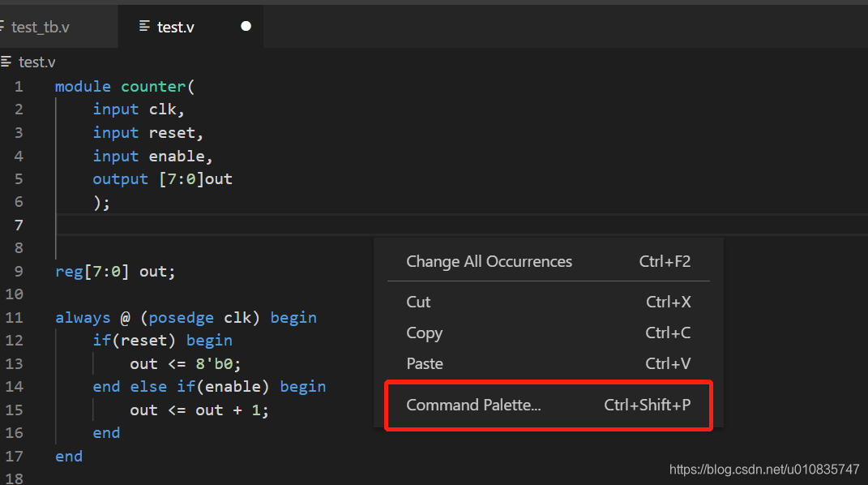The width and height of the screenshot is (868, 485).
Task: Choose Cut from the context menu
Action: (418, 301)
